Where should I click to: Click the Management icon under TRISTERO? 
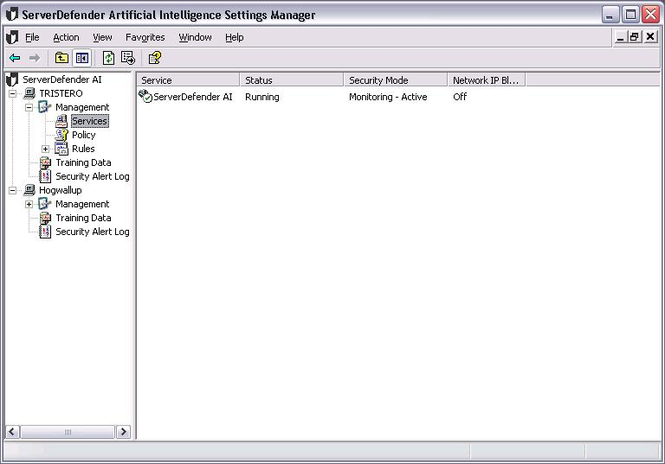click(45, 107)
